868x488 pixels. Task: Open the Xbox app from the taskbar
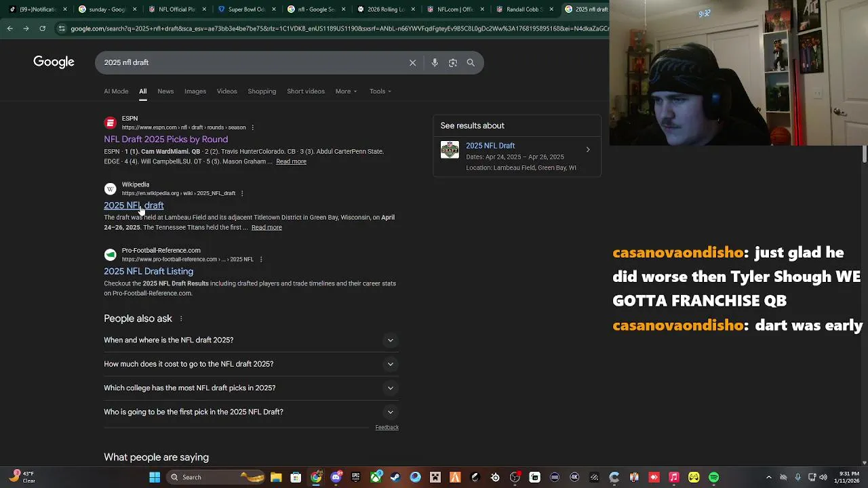pos(375,477)
